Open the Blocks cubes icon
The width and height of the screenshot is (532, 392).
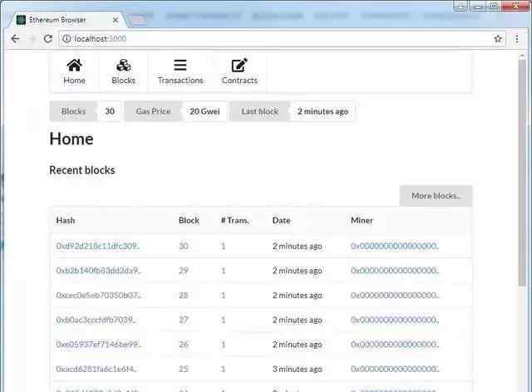pyautogui.click(x=123, y=66)
